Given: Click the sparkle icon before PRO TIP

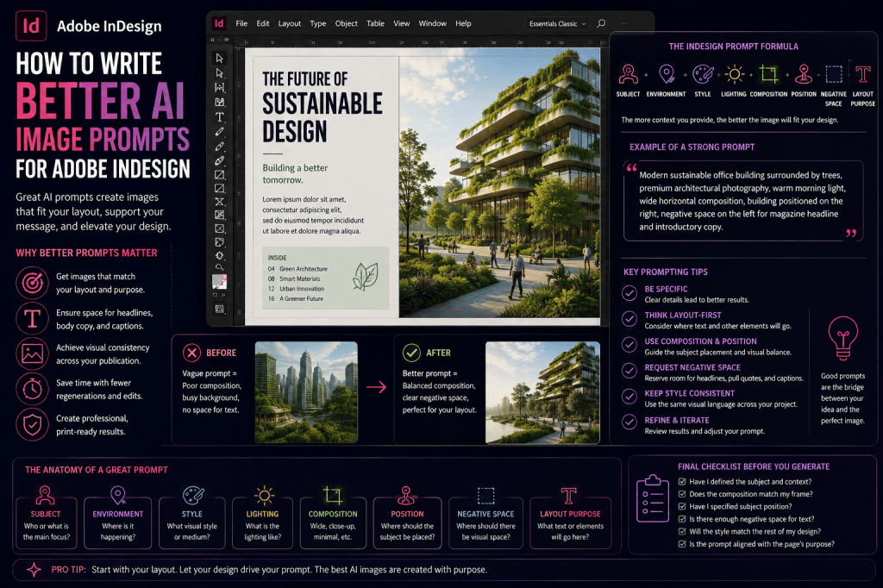Looking at the screenshot, I should pos(34,569).
